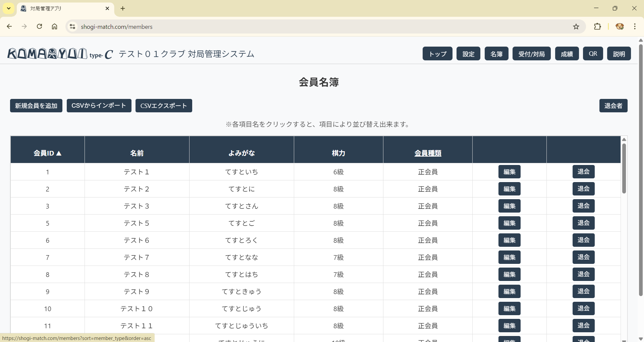Open Chrome's three-dot menu

click(x=635, y=26)
